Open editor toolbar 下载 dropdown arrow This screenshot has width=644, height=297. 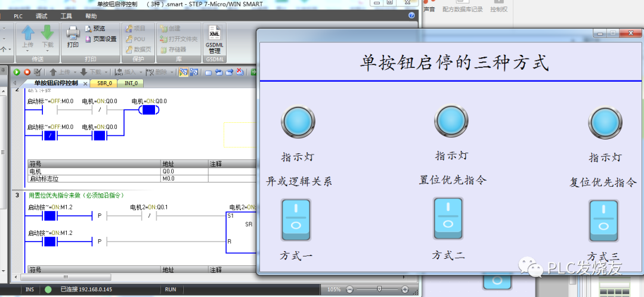pos(106,72)
